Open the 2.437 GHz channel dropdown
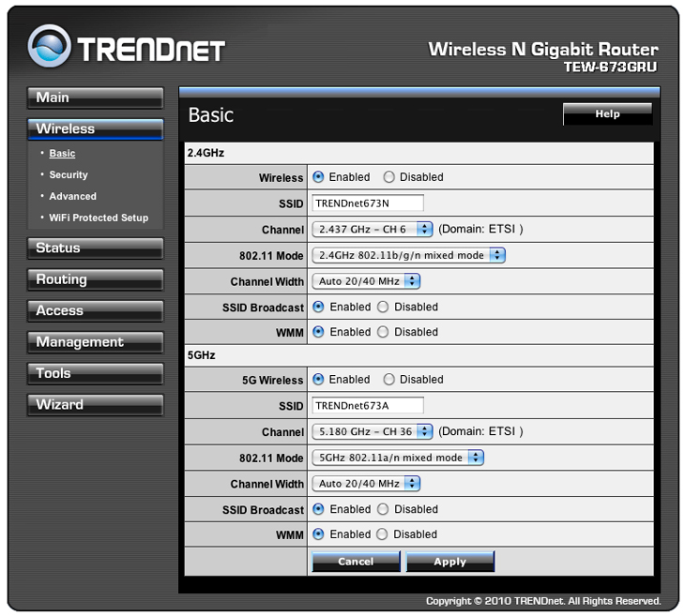This screenshot has width=685, height=616. tap(372, 229)
